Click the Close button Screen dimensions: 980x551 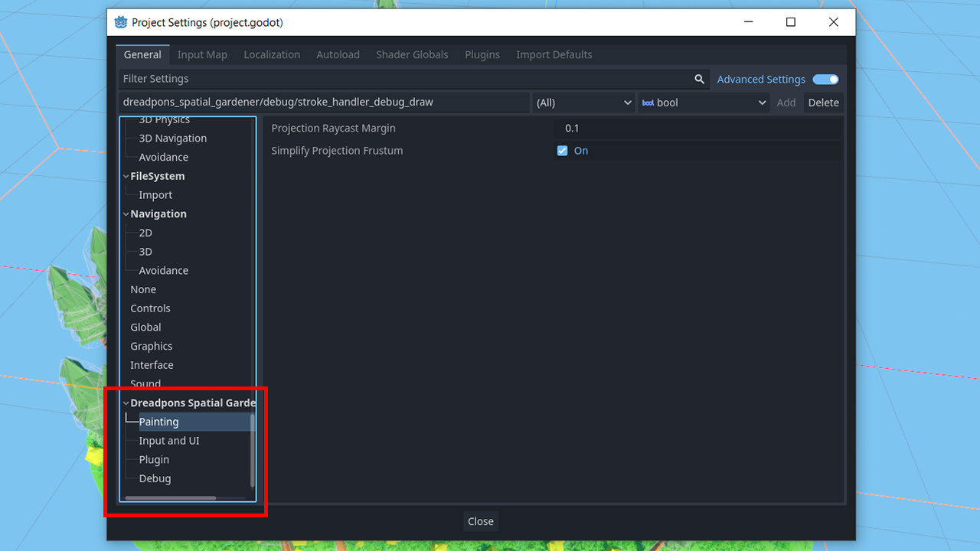tap(480, 521)
